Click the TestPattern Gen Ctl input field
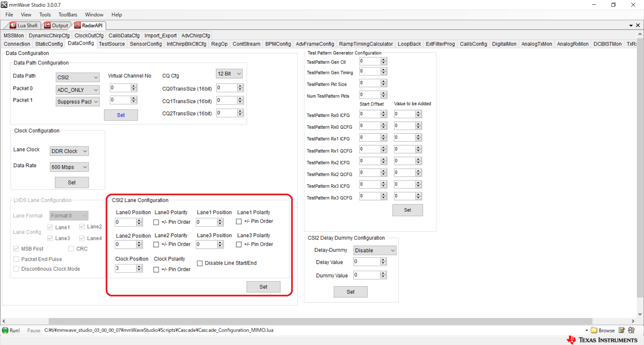The image size is (644, 345). 370,61
